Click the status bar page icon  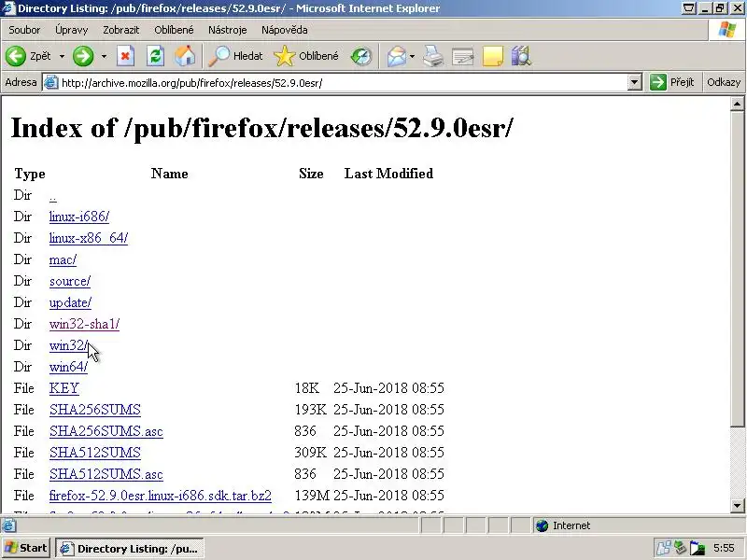tap(8, 525)
